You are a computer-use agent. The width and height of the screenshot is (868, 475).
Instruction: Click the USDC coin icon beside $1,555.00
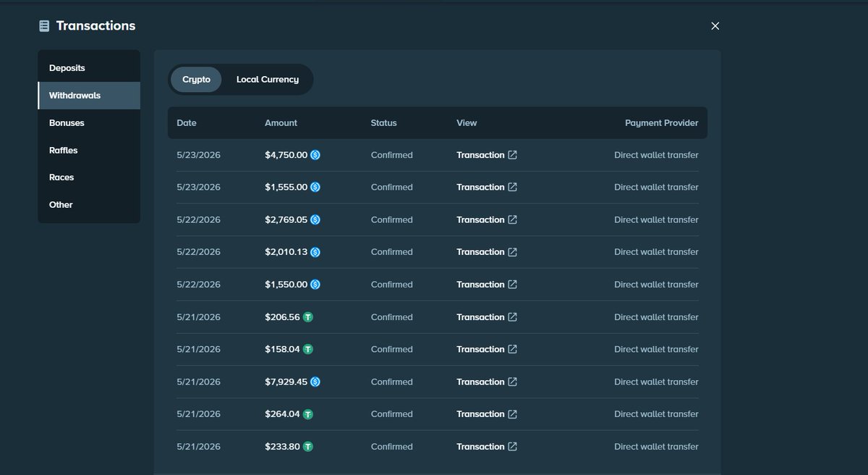(315, 187)
